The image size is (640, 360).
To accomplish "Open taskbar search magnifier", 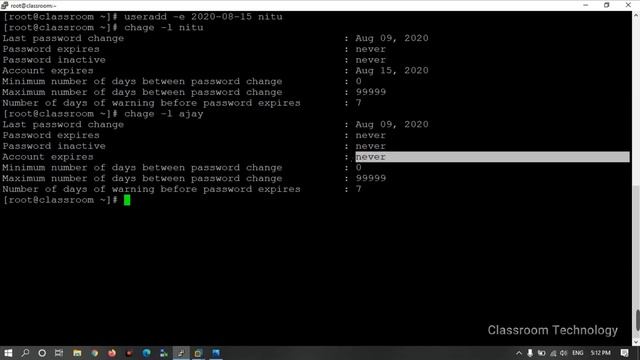I will [25, 353].
